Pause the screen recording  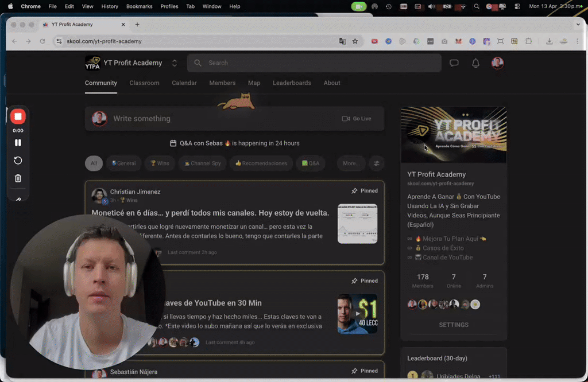(18, 143)
